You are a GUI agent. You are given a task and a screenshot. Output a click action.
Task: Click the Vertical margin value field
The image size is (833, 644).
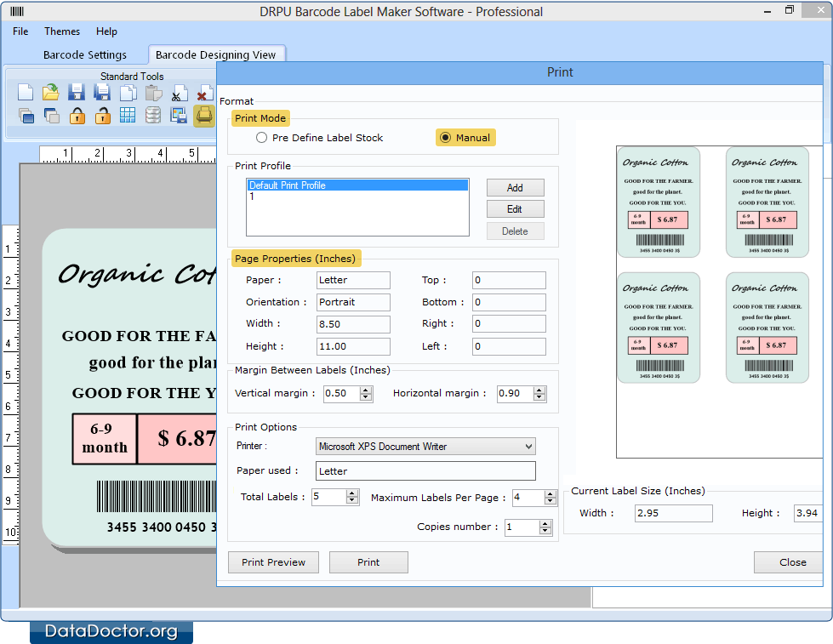pos(341,394)
